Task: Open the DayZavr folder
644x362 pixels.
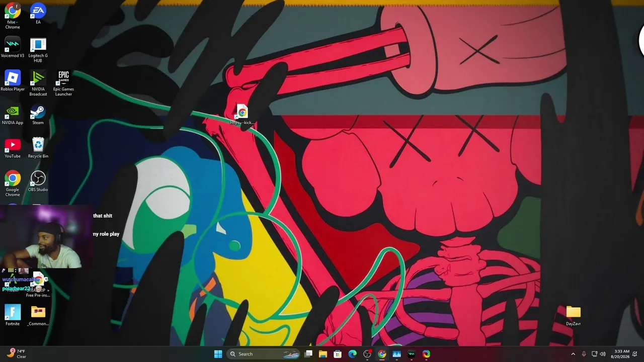Action: [573, 315]
